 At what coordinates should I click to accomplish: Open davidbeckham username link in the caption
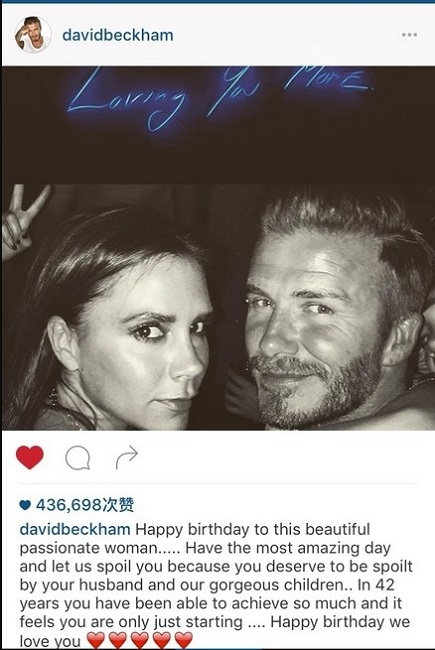point(75,529)
